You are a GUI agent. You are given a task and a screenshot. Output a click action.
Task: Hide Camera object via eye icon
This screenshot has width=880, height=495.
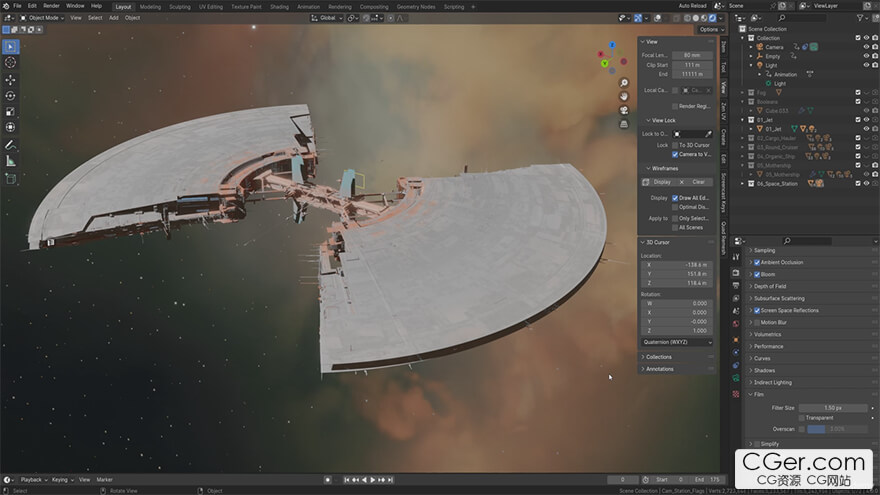pyautogui.click(x=867, y=47)
